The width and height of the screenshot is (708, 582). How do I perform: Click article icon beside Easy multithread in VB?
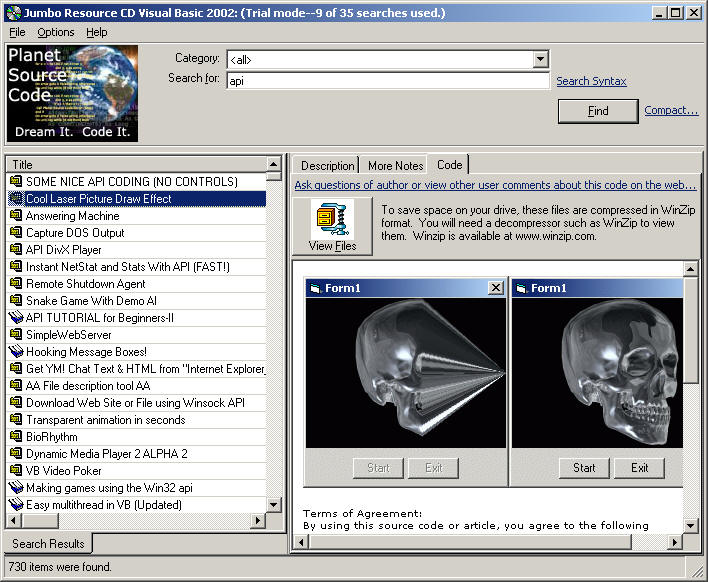(15, 504)
